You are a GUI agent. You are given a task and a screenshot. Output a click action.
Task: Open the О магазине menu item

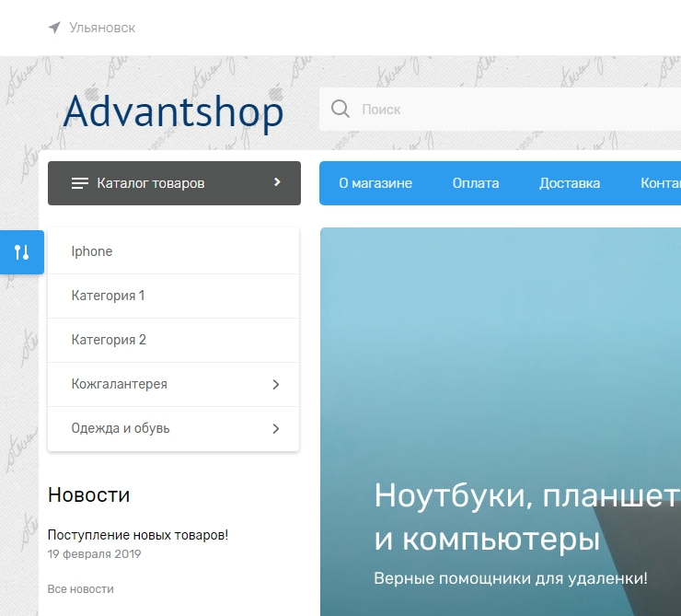tap(375, 183)
